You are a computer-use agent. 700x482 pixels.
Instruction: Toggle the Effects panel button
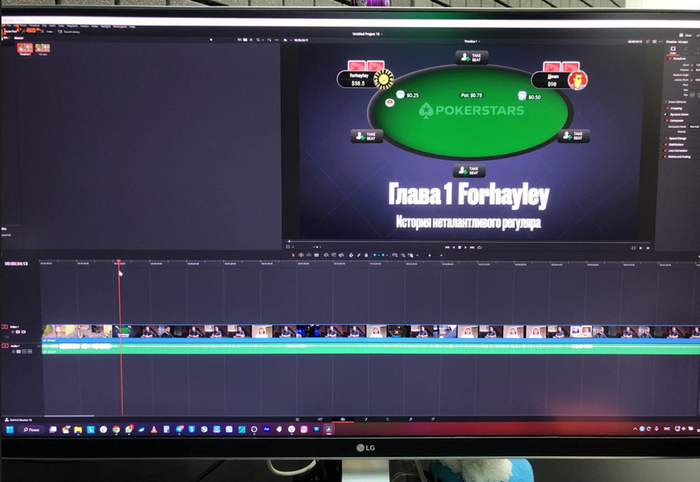click(31, 31)
